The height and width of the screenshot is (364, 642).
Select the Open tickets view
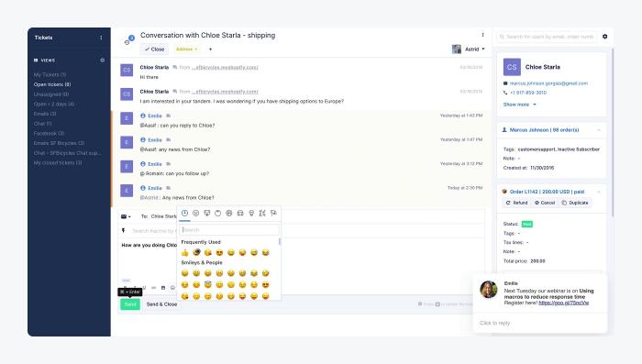(52, 84)
